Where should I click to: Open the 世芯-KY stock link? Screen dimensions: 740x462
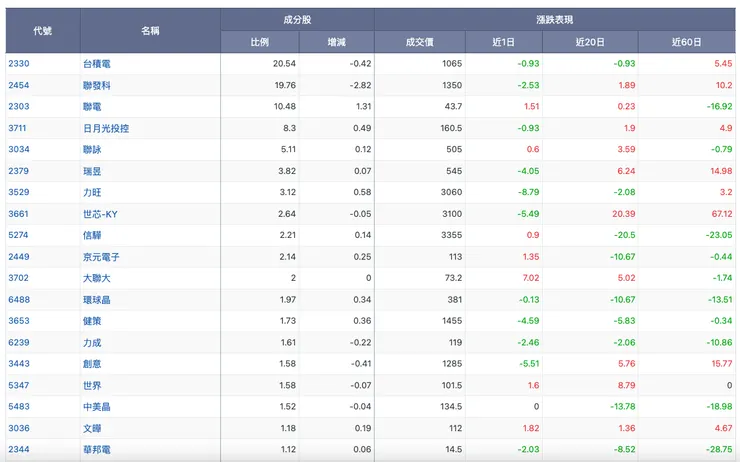[101, 214]
